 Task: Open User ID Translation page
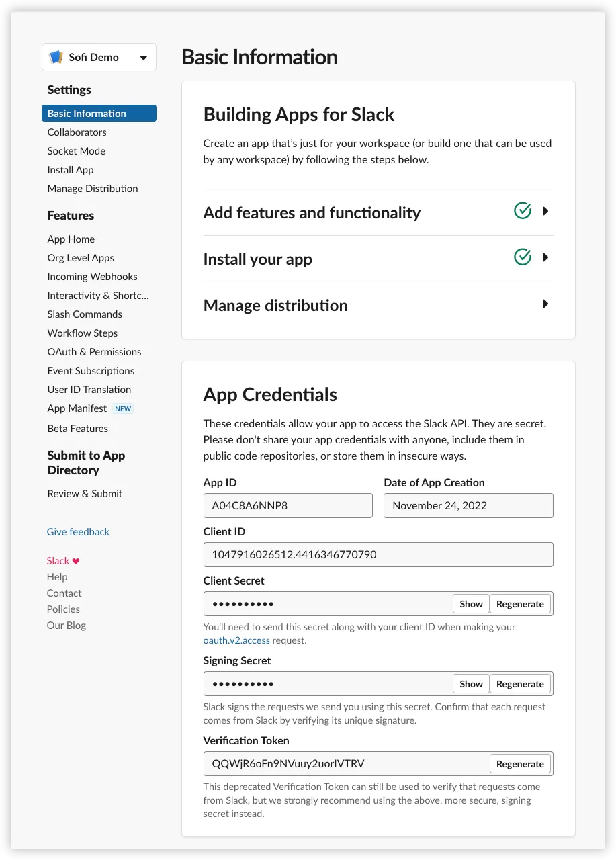point(89,390)
